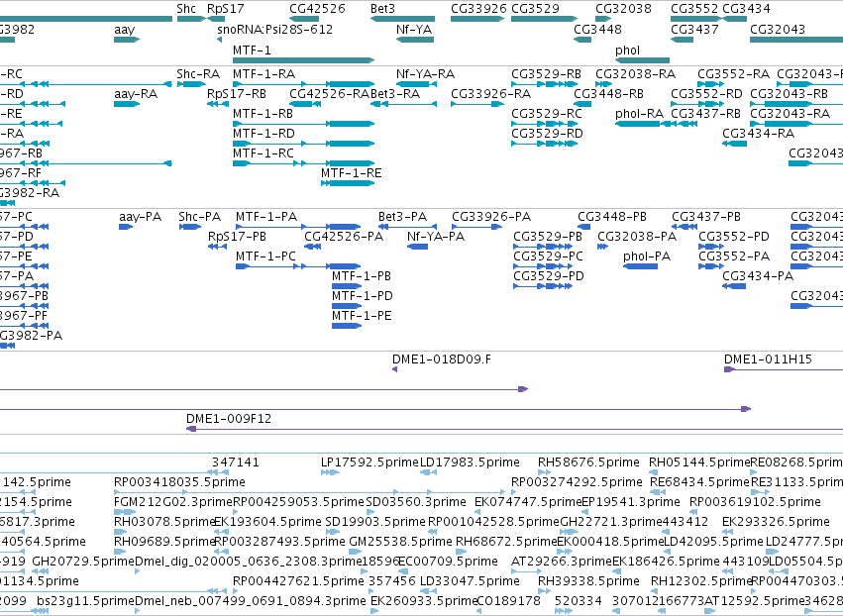Click the CG3448 gene label

(598, 30)
